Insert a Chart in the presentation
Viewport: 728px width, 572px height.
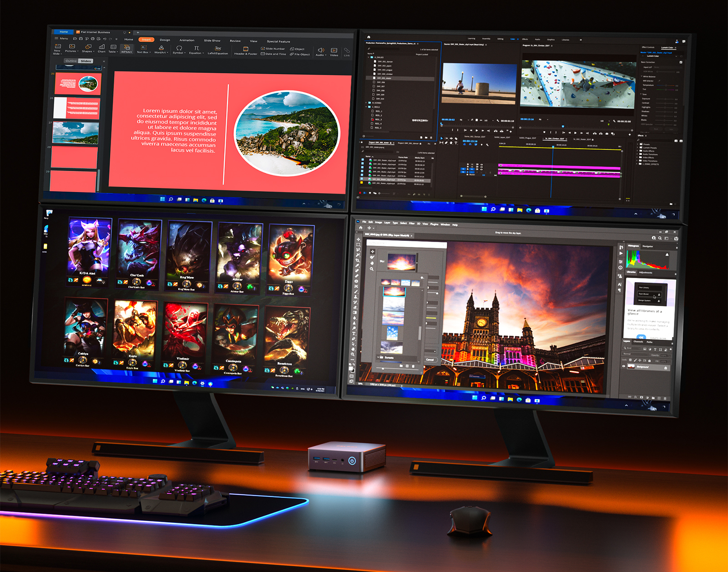click(x=101, y=48)
